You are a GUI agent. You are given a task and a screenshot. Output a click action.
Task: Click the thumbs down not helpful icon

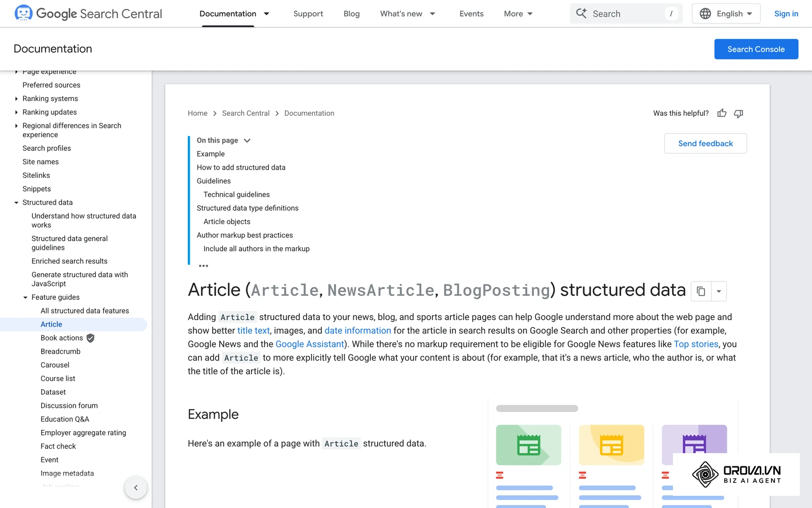tap(738, 113)
